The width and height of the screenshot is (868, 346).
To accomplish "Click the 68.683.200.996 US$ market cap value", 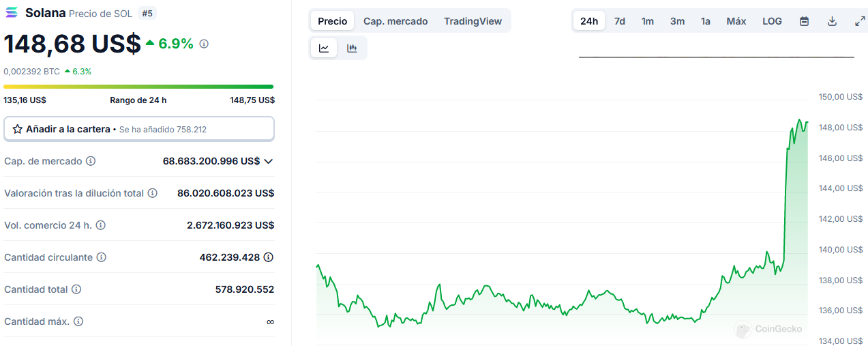I will pyautogui.click(x=211, y=161).
